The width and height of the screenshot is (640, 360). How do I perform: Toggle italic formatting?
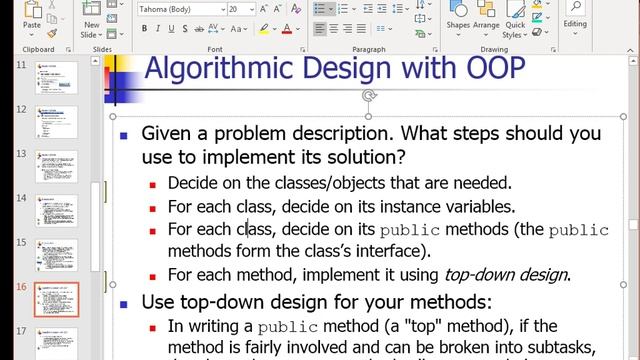pyautogui.click(x=158, y=29)
